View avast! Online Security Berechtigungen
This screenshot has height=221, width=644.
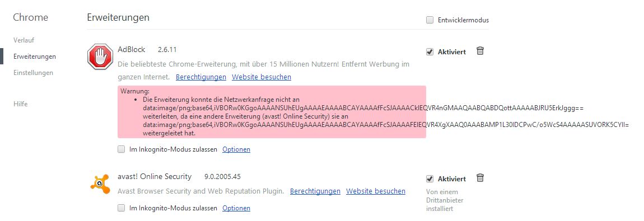point(315,191)
